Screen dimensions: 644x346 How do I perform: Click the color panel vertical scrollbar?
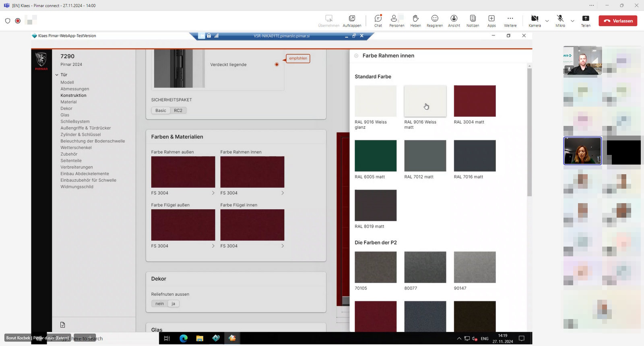click(x=529, y=133)
